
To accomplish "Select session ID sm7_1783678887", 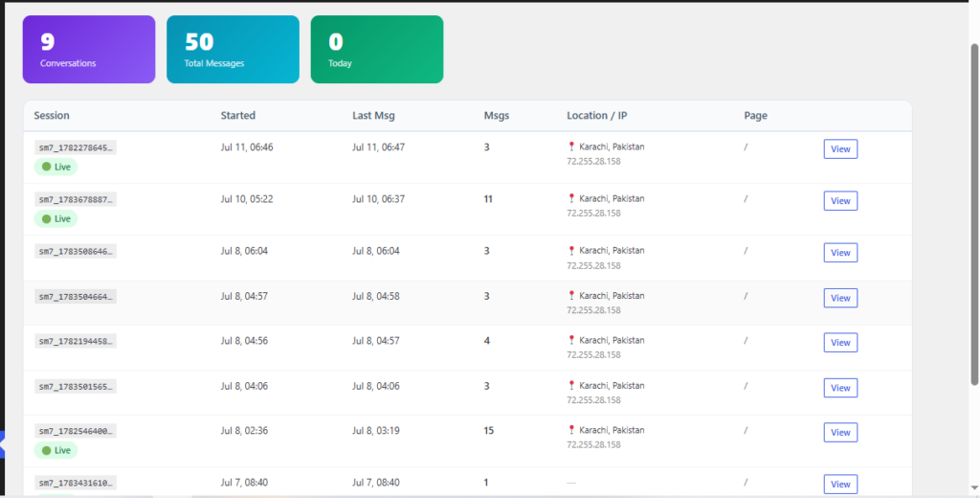I will 76,199.
